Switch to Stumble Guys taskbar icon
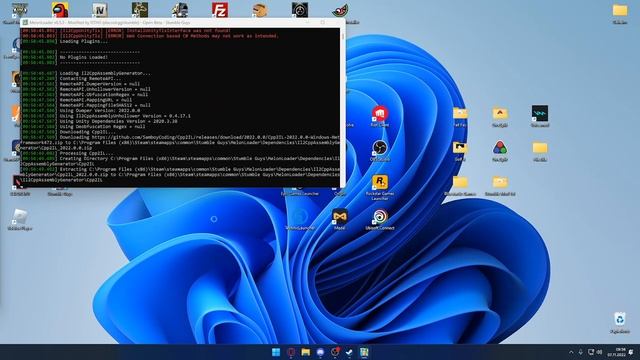The height and width of the screenshot is (360, 640). click(x=364, y=352)
